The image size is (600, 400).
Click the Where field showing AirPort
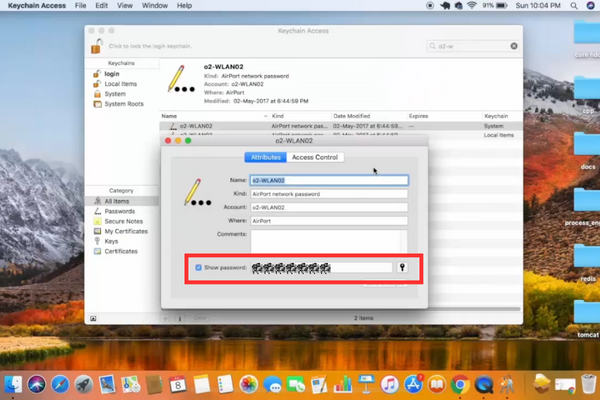pyautogui.click(x=329, y=221)
